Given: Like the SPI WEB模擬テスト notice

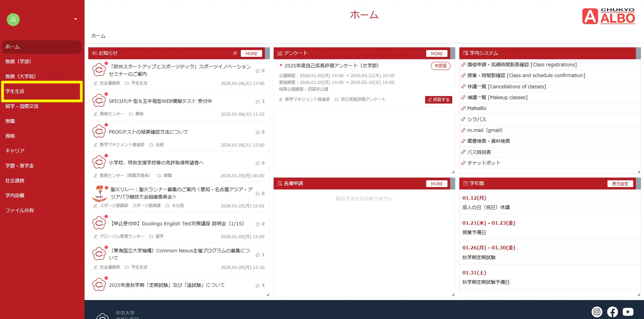Looking at the screenshot, I should (x=258, y=101).
